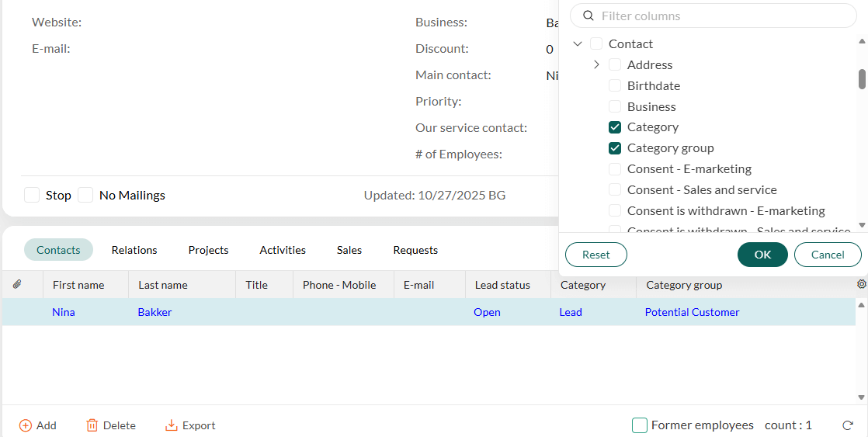The image size is (868, 437).
Task: Click the Delete trash icon
Action: point(92,425)
